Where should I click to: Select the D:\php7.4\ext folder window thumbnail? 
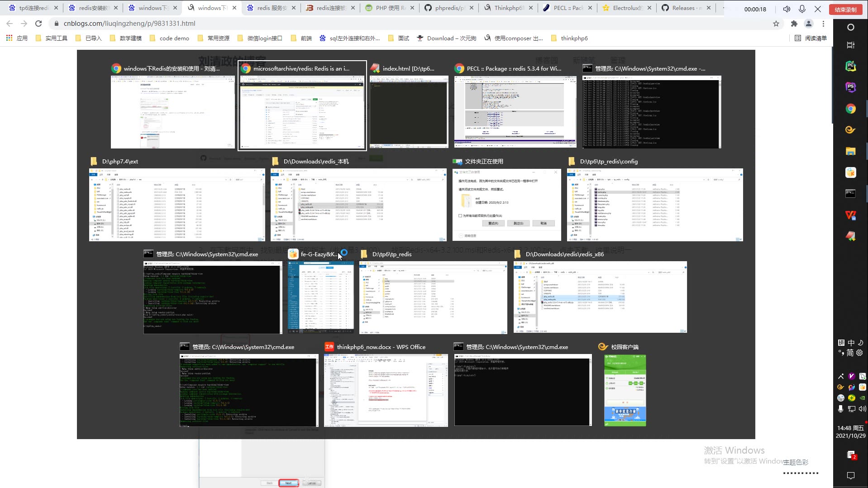coord(177,200)
